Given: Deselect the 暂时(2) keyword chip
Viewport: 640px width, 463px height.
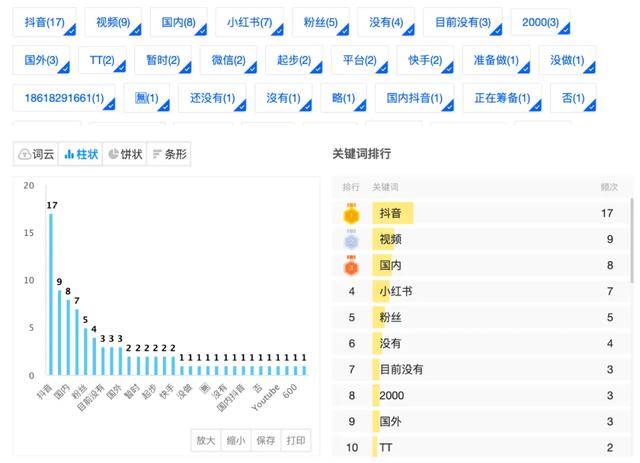Looking at the screenshot, I should click(163, 60).
